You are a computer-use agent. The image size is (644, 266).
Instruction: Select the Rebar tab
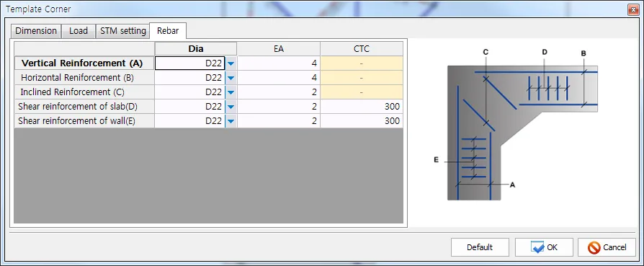point(168,31)
